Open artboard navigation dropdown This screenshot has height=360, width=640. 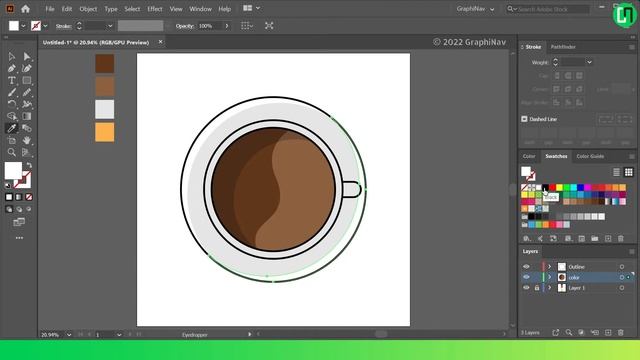click(x=119, y=335)
